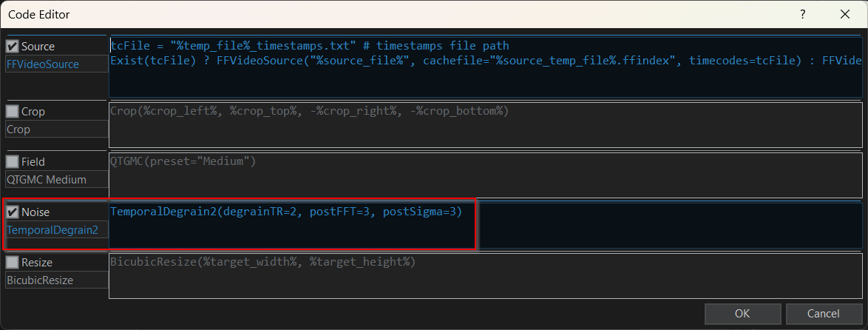Click the help question mark icon
Screen dimensions: 868x330
point(803,15)
